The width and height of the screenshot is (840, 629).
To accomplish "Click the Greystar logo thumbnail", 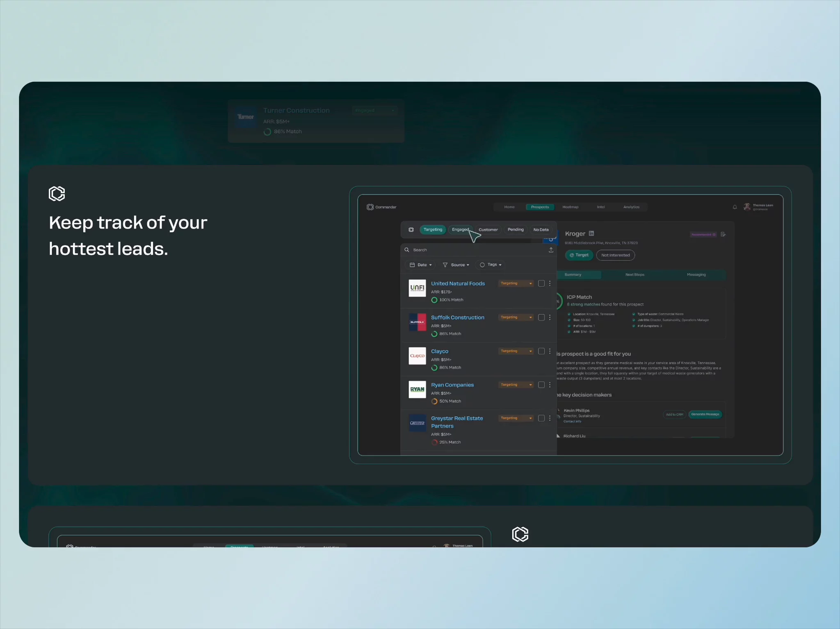I will (x=417, y=423).
